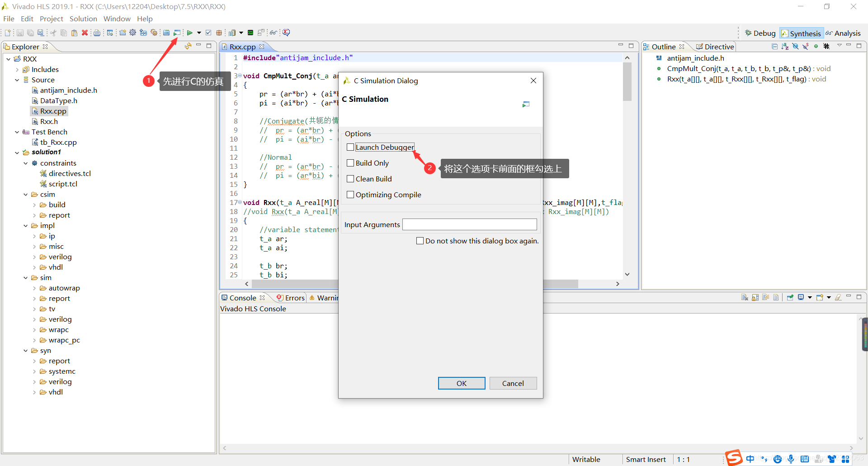868x466 pixels.
Task: Click the print toolbar icon
Action: click(x=97, y=33)
